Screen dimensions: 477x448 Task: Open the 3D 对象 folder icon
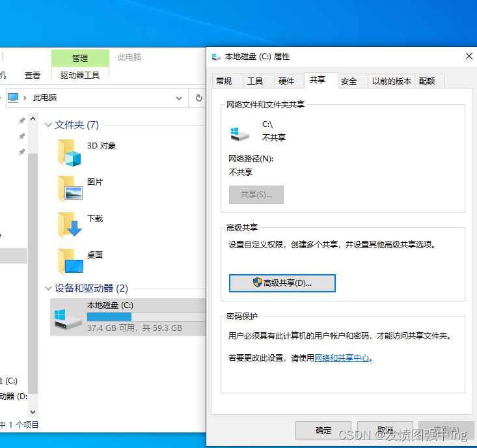70,153
